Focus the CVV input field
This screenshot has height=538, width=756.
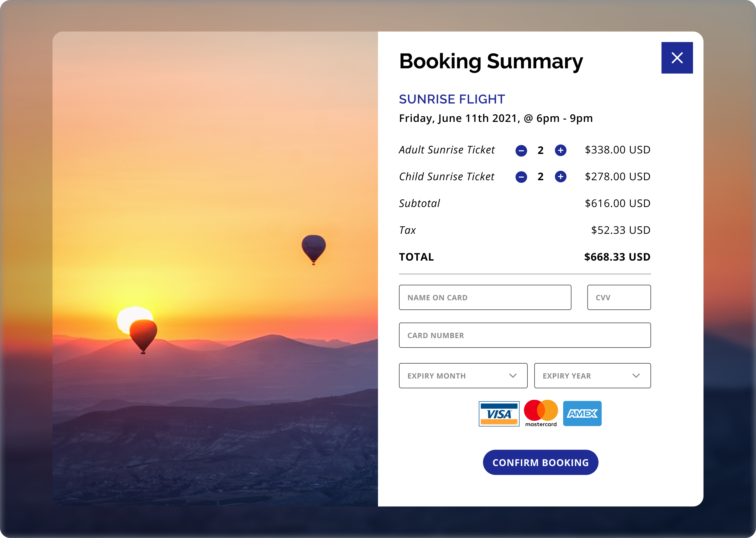pos(619,297)
